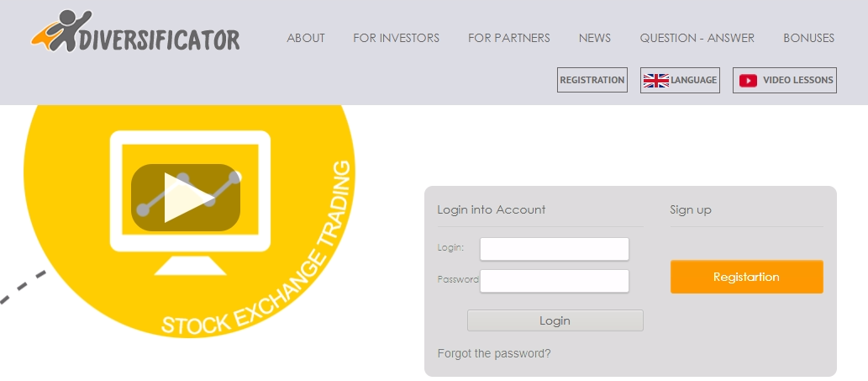Open the BONUSES menu item
The image size is (868, 381).
(x=809, y=38)
